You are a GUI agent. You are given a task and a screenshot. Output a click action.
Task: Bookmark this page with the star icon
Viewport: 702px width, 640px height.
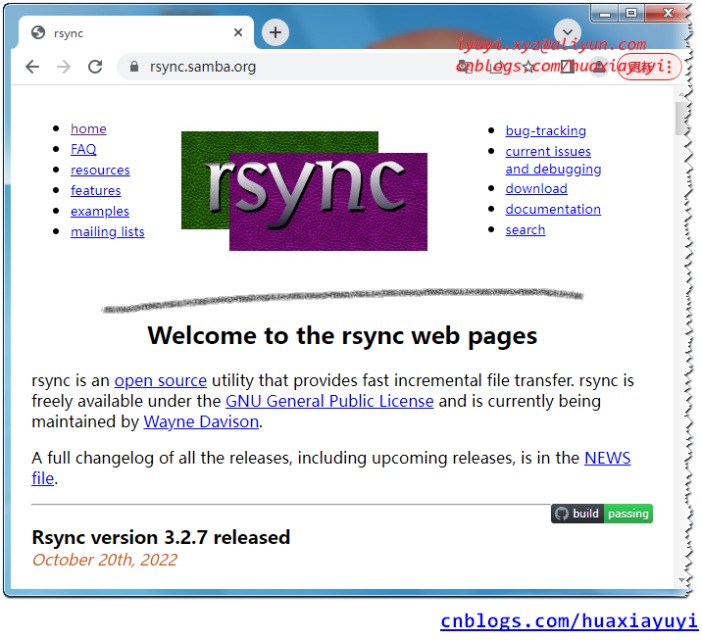(x=529, y=67)
